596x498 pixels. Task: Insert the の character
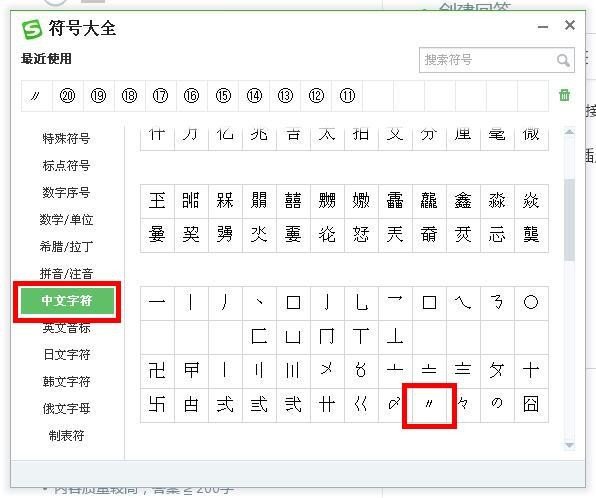click(x=497, y=405)
